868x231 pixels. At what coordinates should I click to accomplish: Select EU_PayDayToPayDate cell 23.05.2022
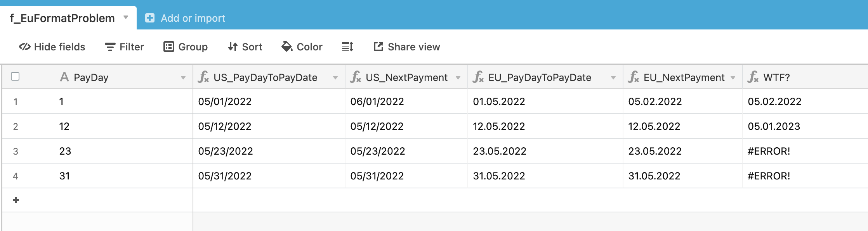click(545, 151)
